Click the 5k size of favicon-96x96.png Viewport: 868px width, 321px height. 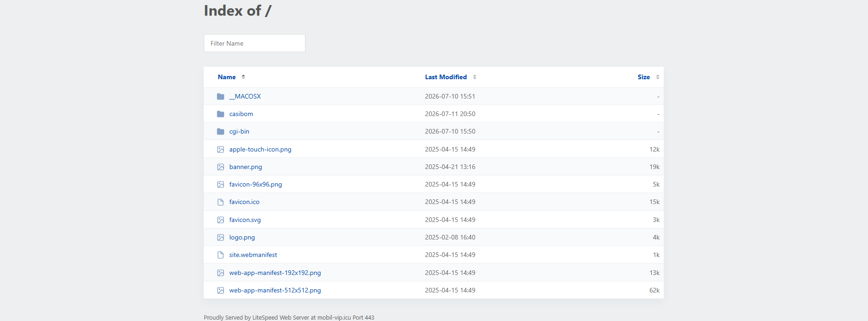[656, 184]
